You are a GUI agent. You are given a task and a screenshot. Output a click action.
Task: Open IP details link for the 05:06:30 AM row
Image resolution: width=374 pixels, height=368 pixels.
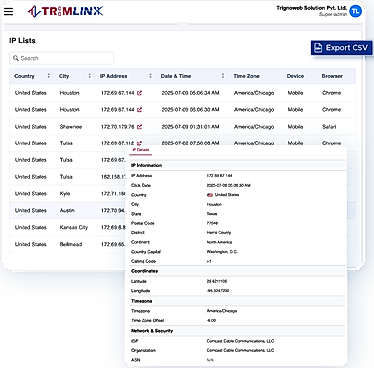[x=139, y=110]
